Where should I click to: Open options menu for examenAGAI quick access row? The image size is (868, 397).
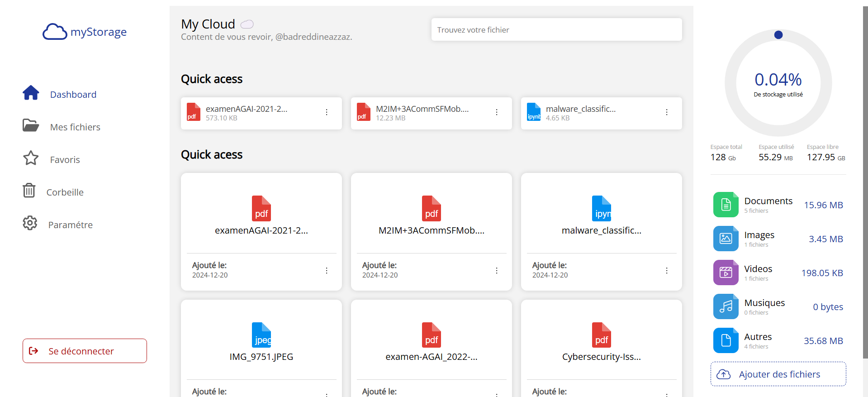click(327, 112)
